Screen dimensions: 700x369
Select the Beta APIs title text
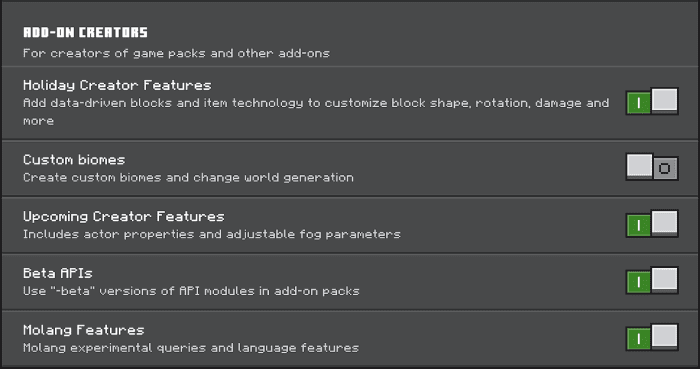tap(58, 273)
